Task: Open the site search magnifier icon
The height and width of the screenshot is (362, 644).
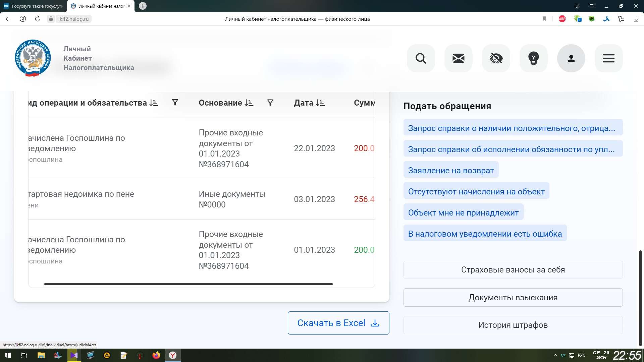Action: pyautogui.click(x=421, y=58)
